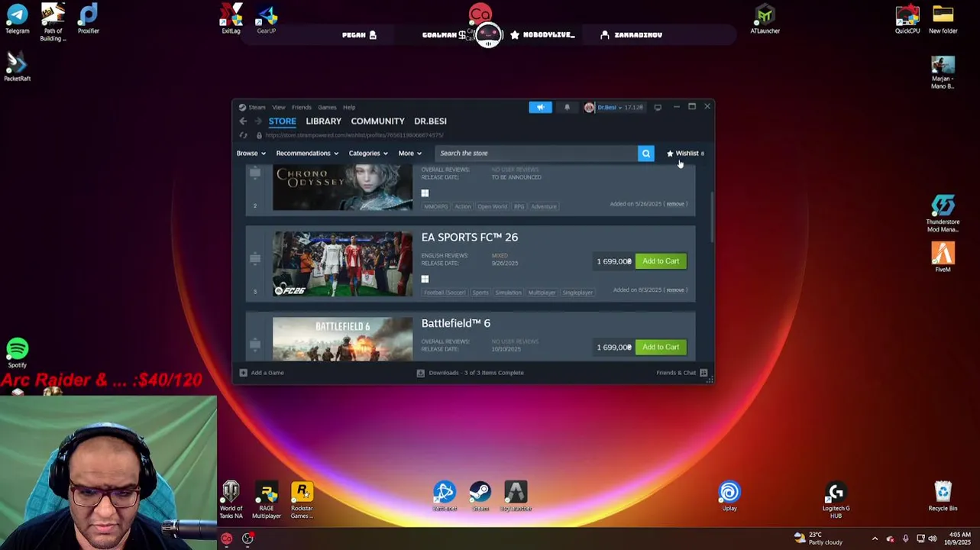The width and height of the screenshot is (980, 550).
Task: Open the ATLauncher desktop shortcut
Action: pos(765,19)
